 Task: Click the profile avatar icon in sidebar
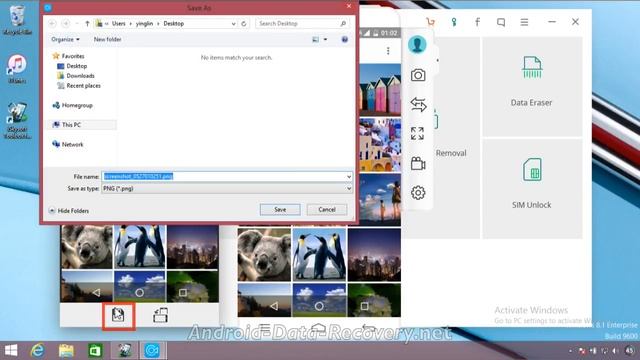[417, 44]
